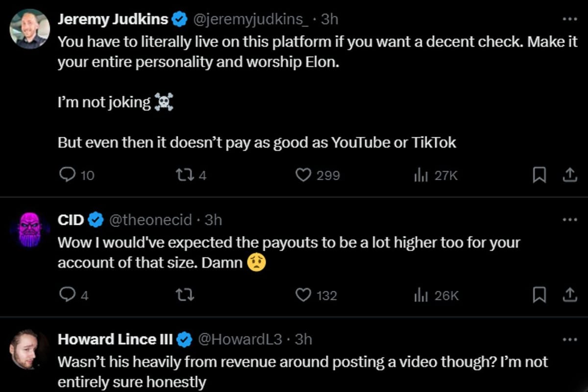This screenshot has width=588, height=392.
Task: Click the 27K views icon on Jeremy's tweet
Action: click(x=420, y=175)
